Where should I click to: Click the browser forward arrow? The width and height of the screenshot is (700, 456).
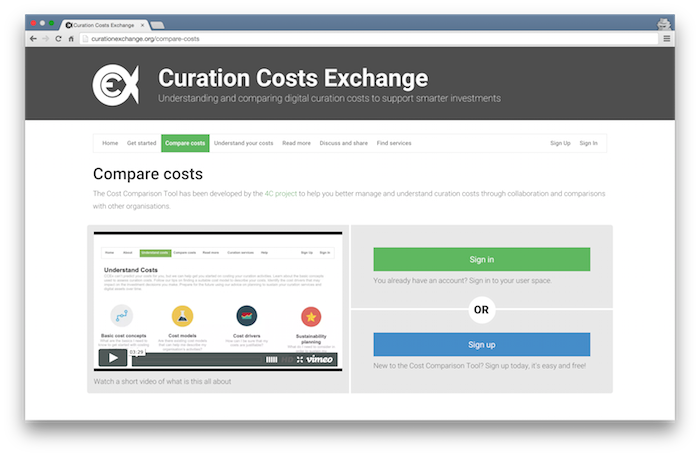45,38
